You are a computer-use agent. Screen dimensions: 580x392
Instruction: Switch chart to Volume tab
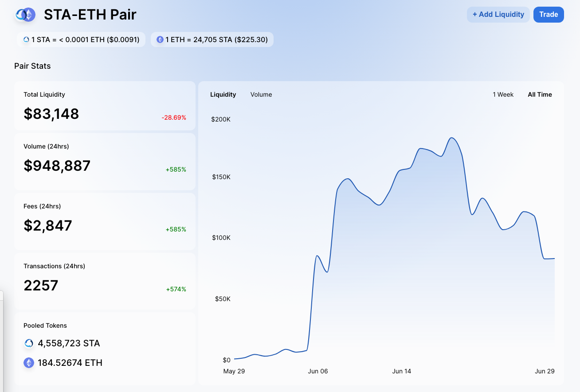tap(261, 94)
